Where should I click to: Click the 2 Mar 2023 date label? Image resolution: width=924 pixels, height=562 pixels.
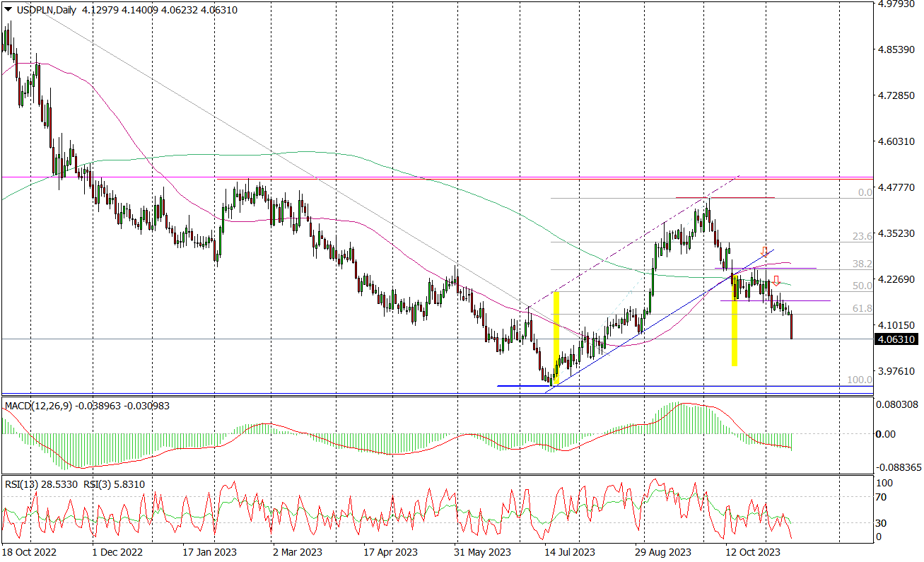coord(298,551)
